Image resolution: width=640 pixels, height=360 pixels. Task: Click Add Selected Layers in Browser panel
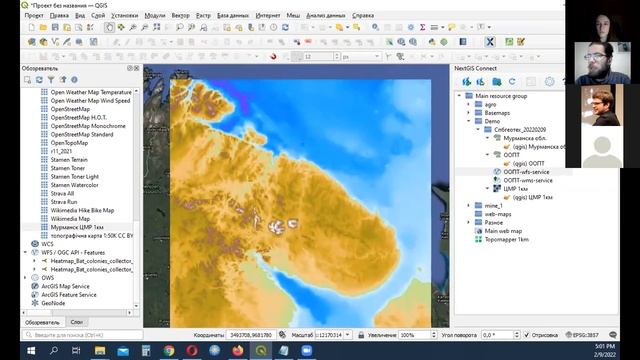pyautogui.click(x=27, y=80)
